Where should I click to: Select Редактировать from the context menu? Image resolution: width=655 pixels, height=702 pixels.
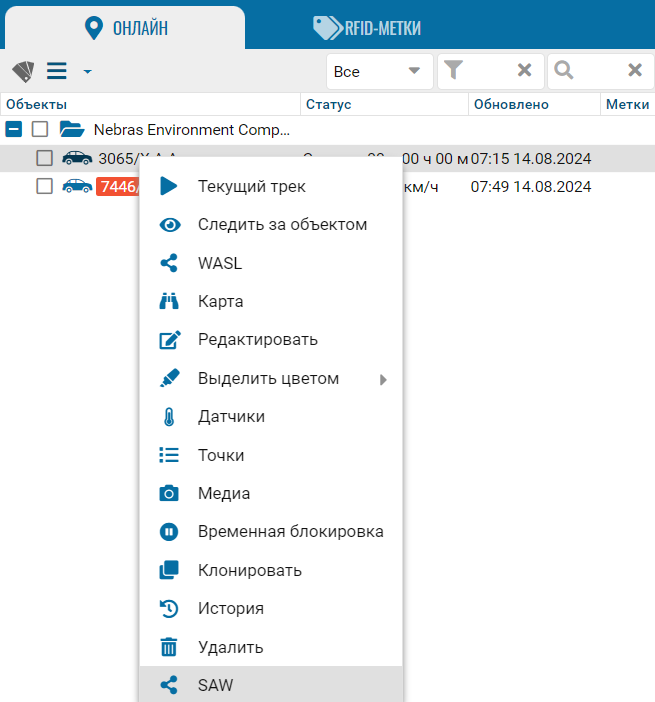point(257,340)
